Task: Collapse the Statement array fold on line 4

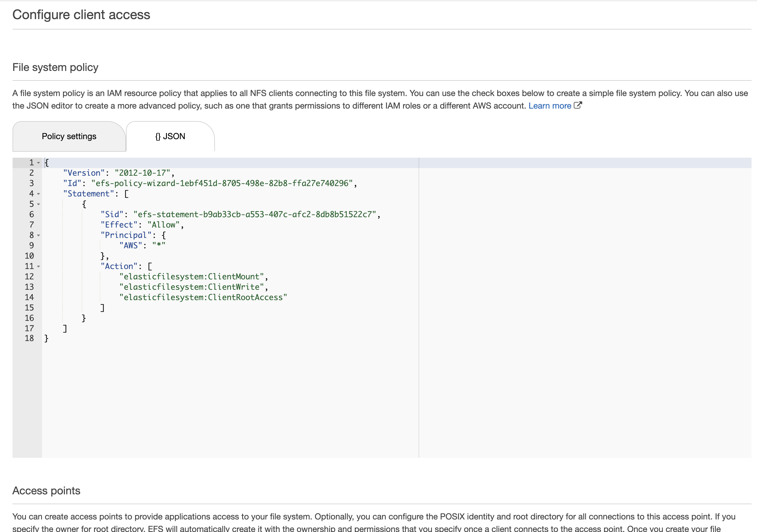Action: [38, 194]
